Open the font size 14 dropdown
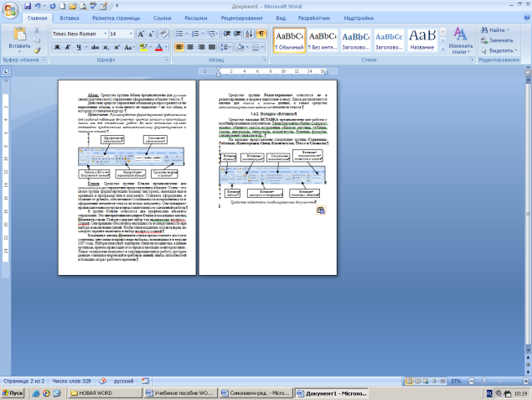Viewport: 532px width, 400px height. point(131,34)
